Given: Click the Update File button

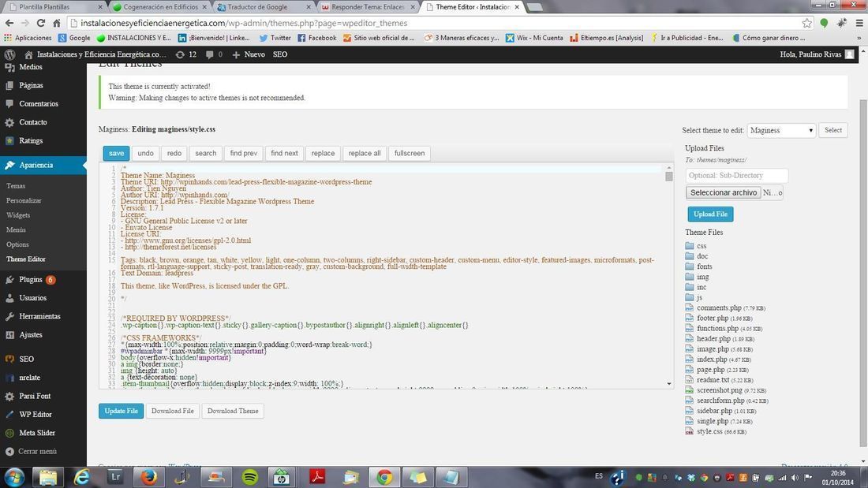Looking at the screenshot, I should click(122, 411).
